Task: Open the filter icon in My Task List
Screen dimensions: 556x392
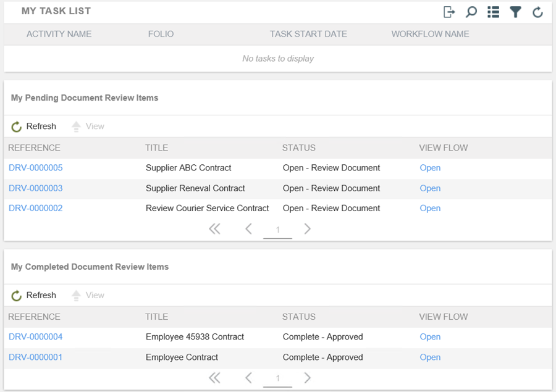Action: pos(515,12)
